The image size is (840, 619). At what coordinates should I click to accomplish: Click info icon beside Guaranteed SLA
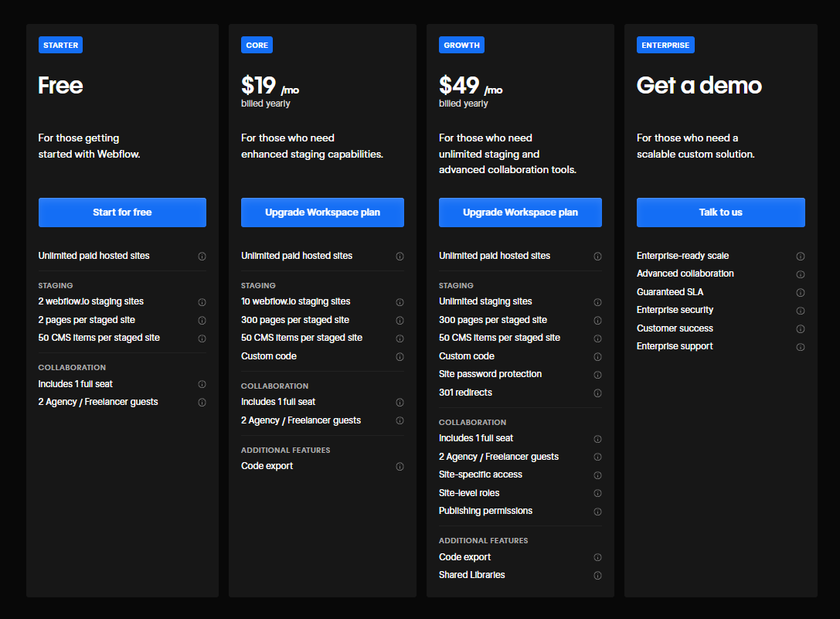click(x=801, y=293)
